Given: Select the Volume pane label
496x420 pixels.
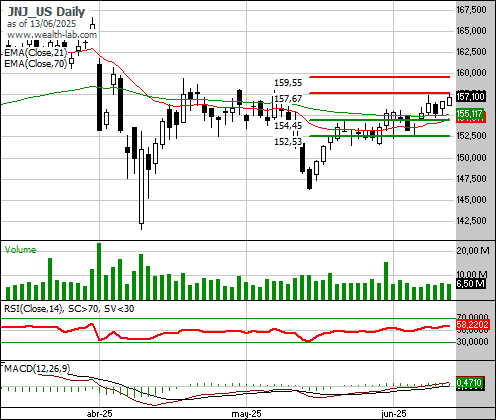Looking at the screenshot, I should pos(20,250).
